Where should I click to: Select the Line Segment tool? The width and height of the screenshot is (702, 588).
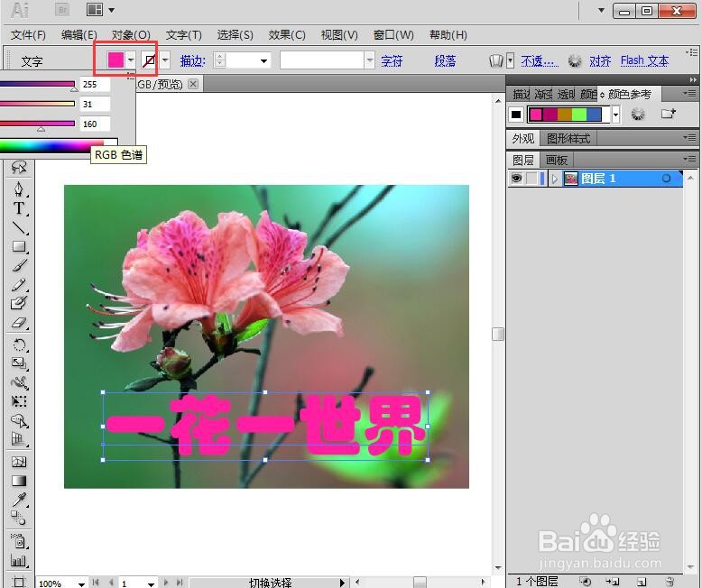pos(19,228)
